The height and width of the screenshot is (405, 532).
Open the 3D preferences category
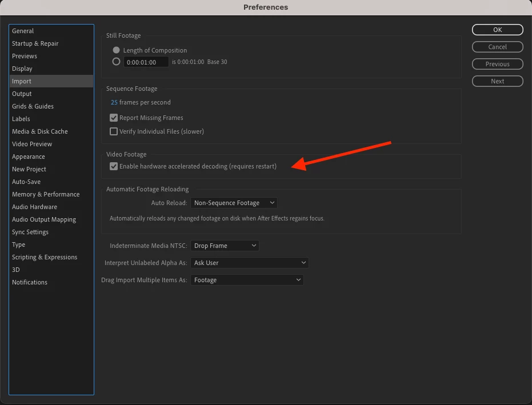51,269
